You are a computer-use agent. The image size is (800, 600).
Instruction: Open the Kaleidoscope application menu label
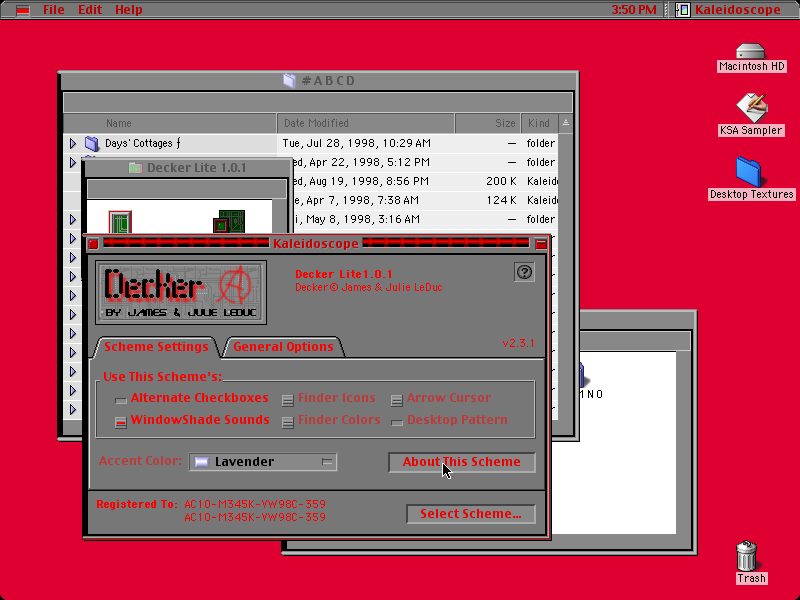tap(738, 10)
